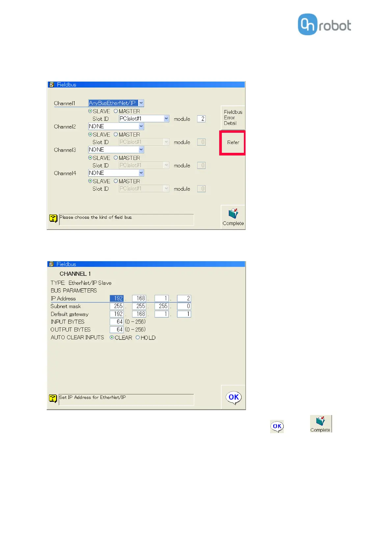Choose HOLD for AUTO CLEAR INPUTS
This screenshot has width=392, height=555.
tap(138, 338)
